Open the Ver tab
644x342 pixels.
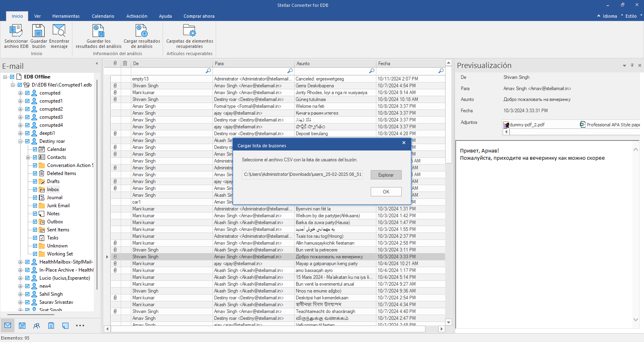click(x=37, y=16)
